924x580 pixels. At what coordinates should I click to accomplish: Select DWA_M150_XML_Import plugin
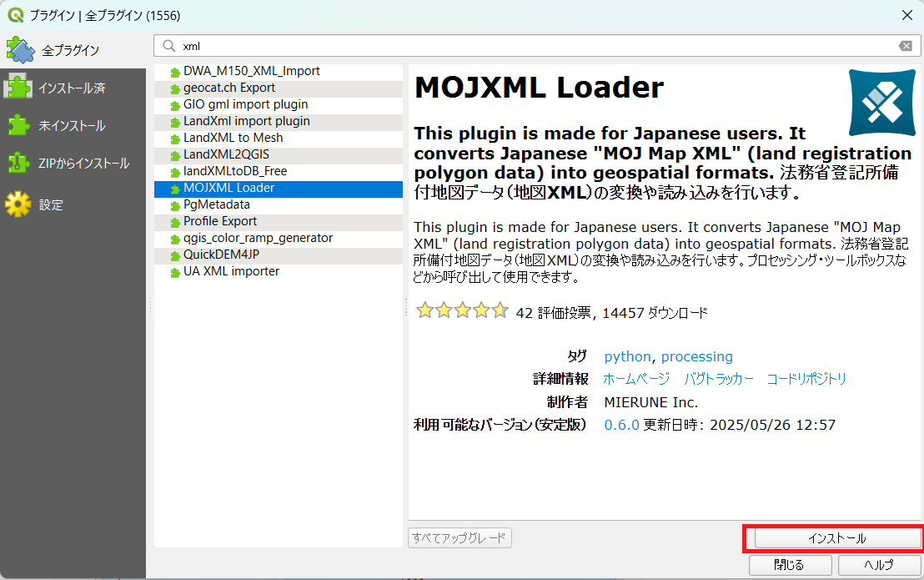tap(279, 71)
